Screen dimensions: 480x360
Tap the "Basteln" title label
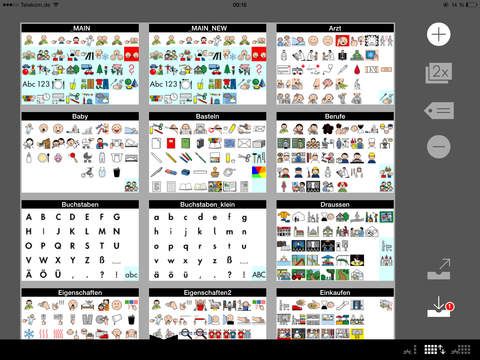[207, 116]
